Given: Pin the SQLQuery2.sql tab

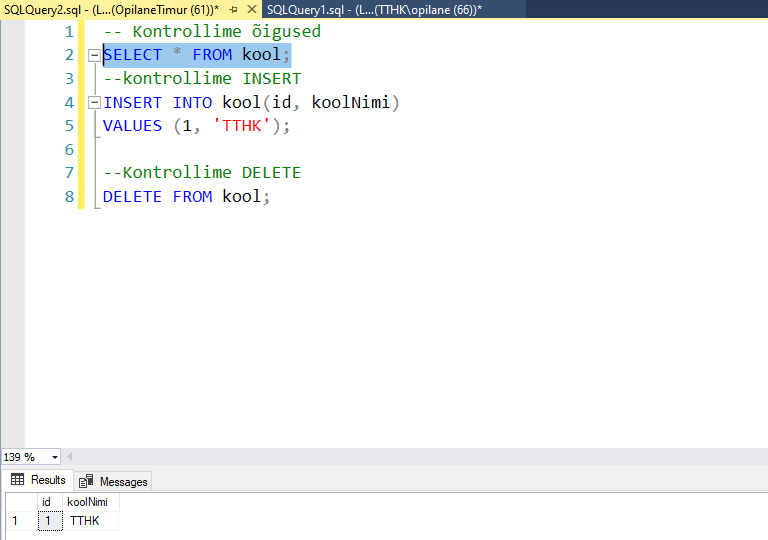Looking at the screenshot, I should coord(233,9).
